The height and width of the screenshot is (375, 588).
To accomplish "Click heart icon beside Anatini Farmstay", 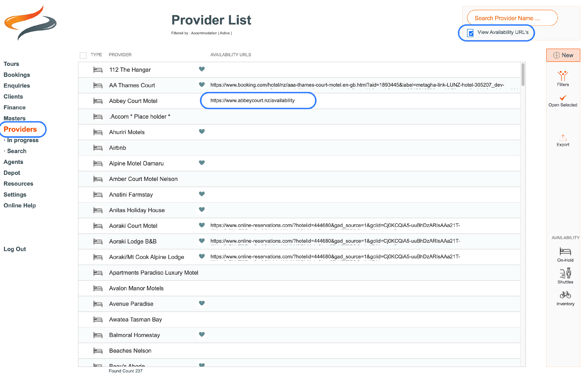I will [x=202, y=194].
